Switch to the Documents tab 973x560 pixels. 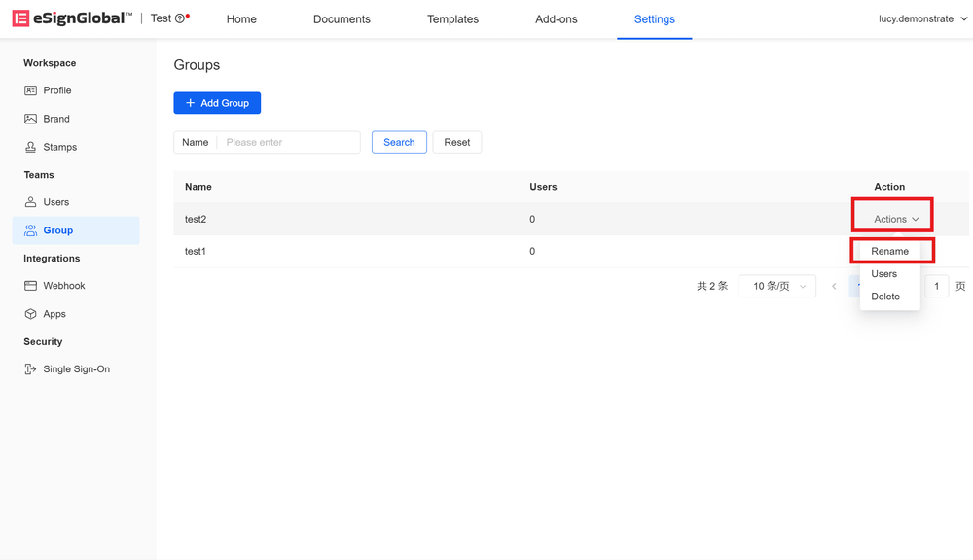pyautogui.click(x=342, y=19)
